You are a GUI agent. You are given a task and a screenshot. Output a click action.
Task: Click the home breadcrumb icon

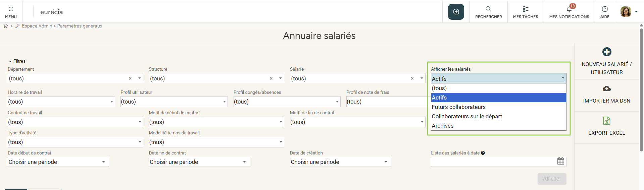click(x=6, y=26)
